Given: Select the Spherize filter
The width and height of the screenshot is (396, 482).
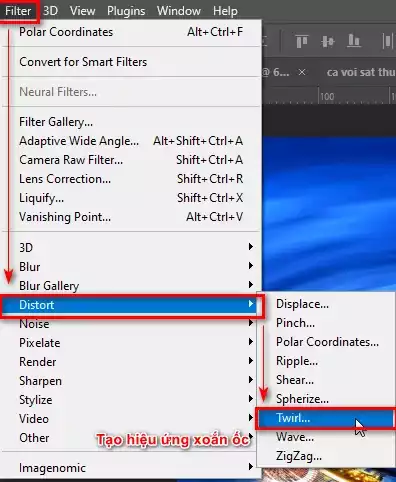Looking at the screenshot, I should pyautogui.click(x=326, y=399).
